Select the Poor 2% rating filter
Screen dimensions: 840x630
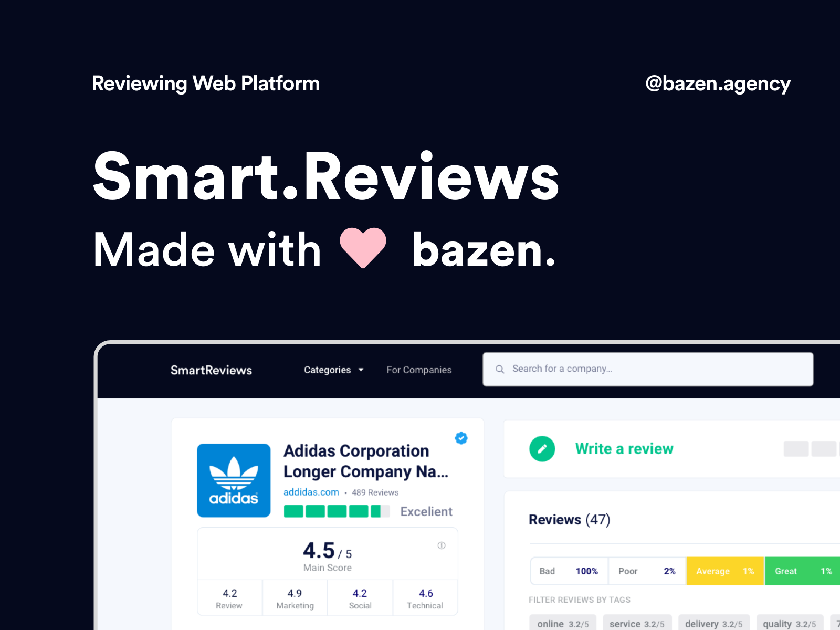pos(647,571)
